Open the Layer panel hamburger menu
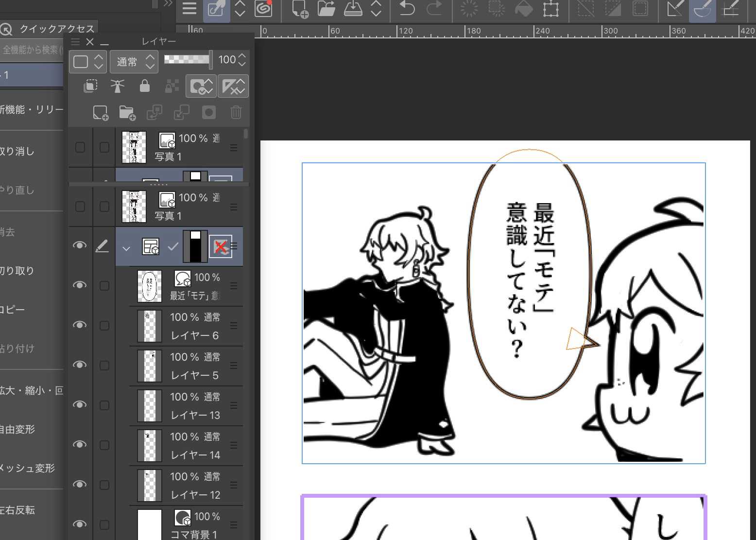Screen dimensions: 756x540 [x=75, y=42]
